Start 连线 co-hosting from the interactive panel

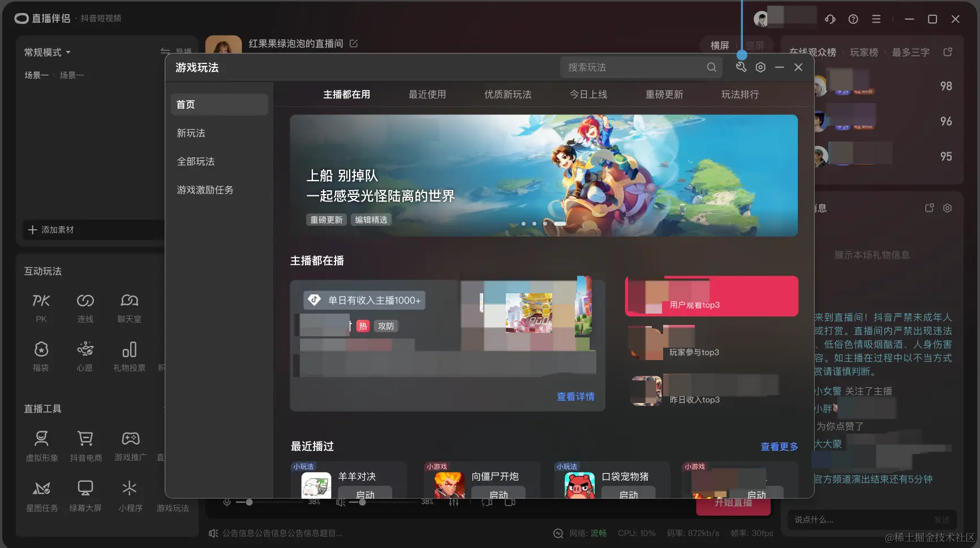click(85, 301)
